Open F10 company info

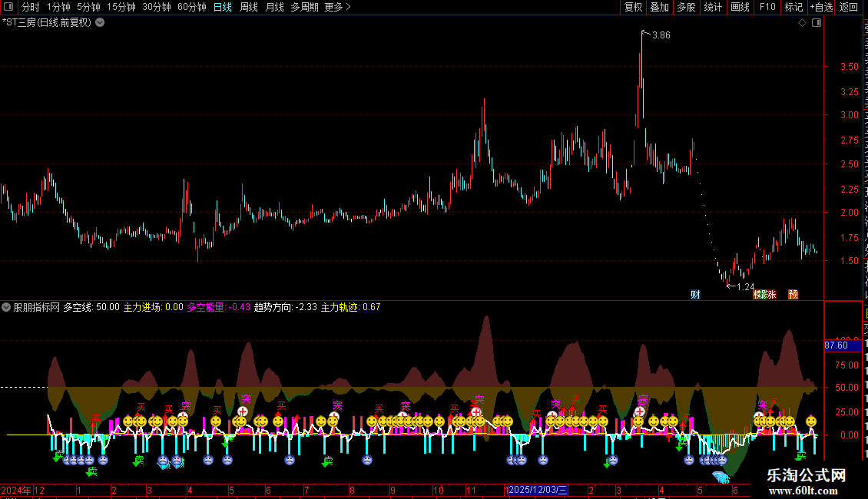point(767,7)
